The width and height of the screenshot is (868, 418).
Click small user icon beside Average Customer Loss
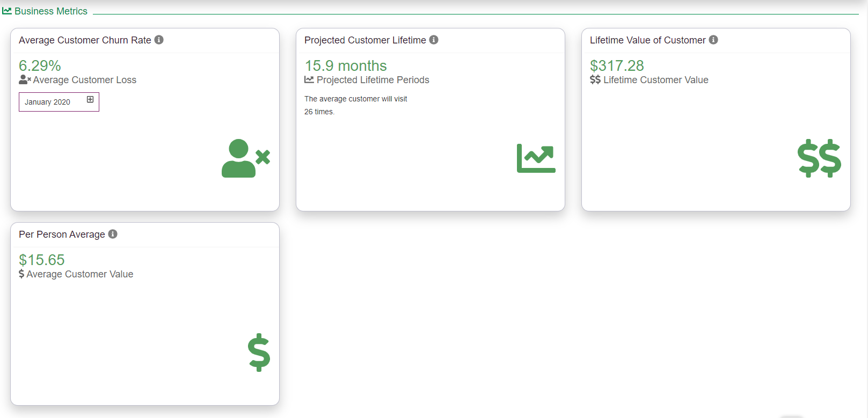[x=25, y=80]
